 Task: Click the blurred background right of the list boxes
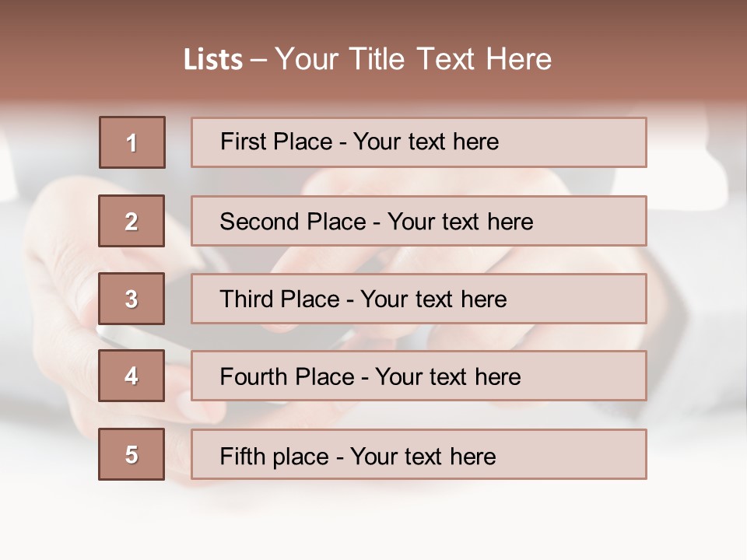tap(696, 311)
